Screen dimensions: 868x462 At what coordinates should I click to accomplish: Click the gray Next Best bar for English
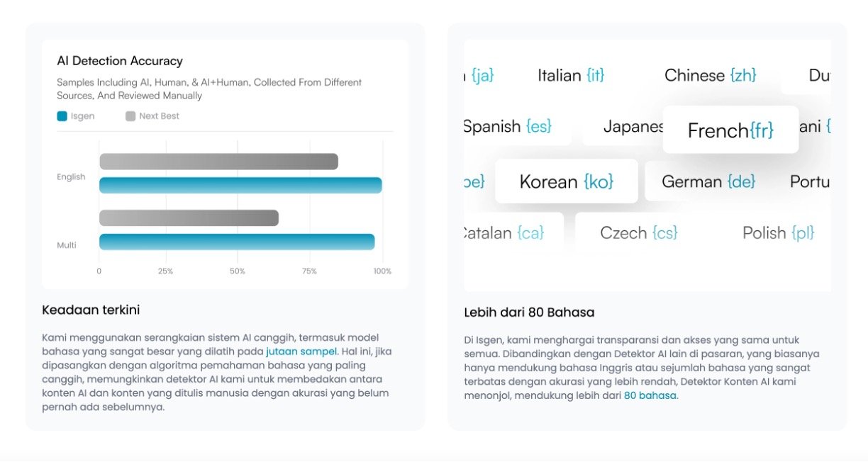pyautogui.click(x=218, y=162)
